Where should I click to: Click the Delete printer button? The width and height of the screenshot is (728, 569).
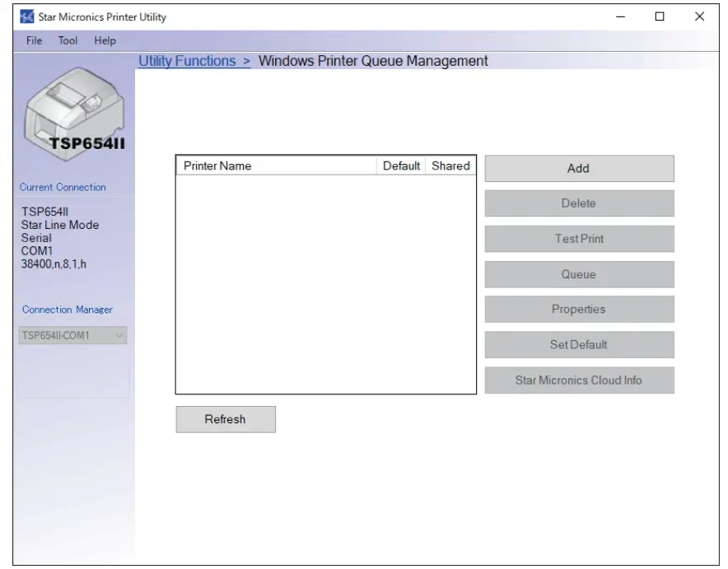coord(579,203)
